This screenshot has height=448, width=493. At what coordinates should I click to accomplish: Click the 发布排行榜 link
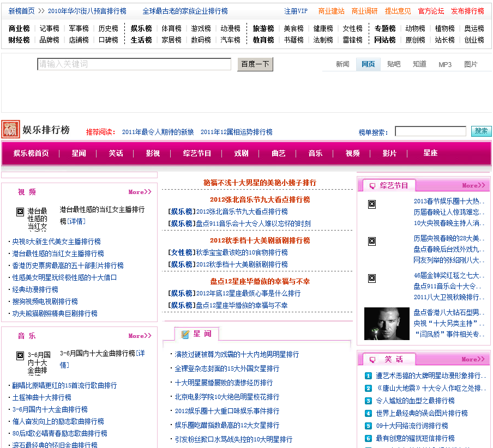(467, 11)
